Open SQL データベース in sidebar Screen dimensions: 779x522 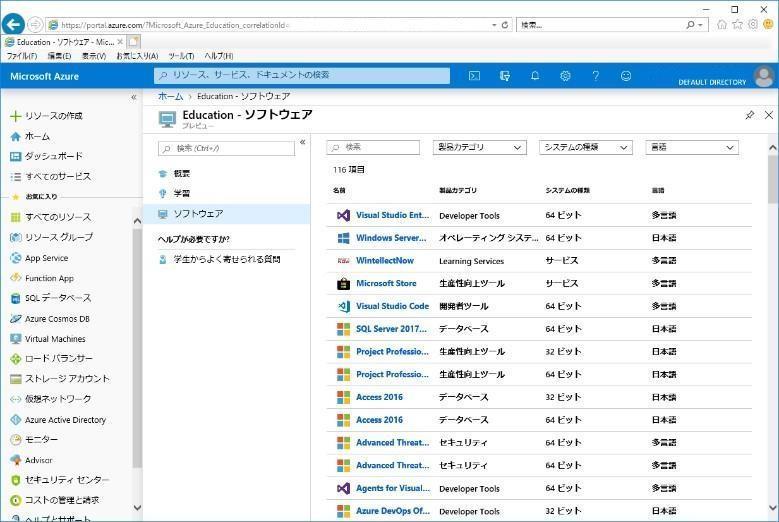click(x=51, y=298)
